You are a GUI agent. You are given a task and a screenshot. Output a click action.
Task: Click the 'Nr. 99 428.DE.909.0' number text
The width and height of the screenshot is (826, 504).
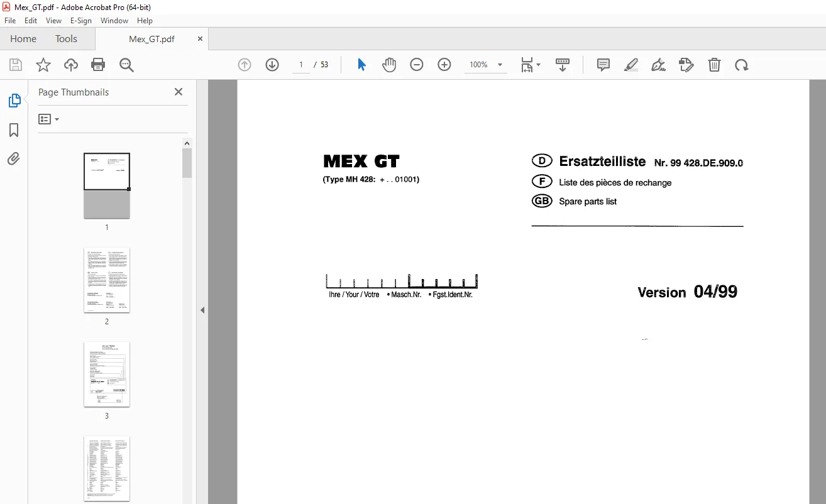(x=698, y=163)
